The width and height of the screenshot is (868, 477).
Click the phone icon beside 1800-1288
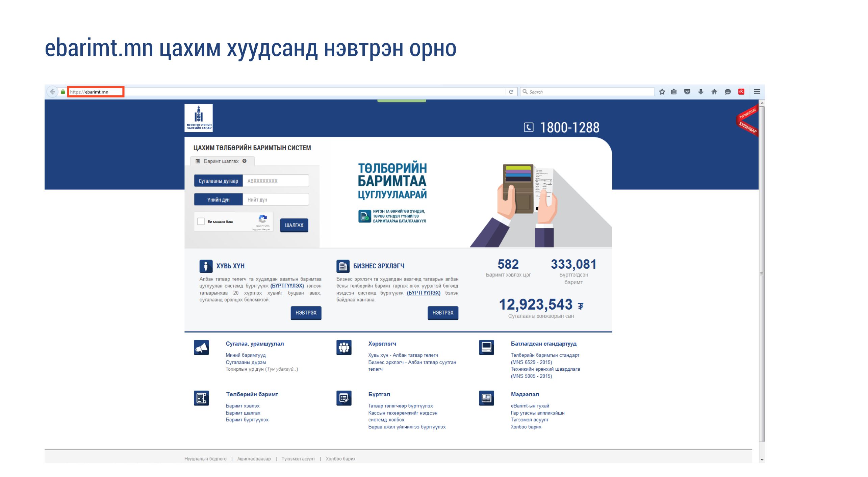pyautogui.click(x=529, y=127)
